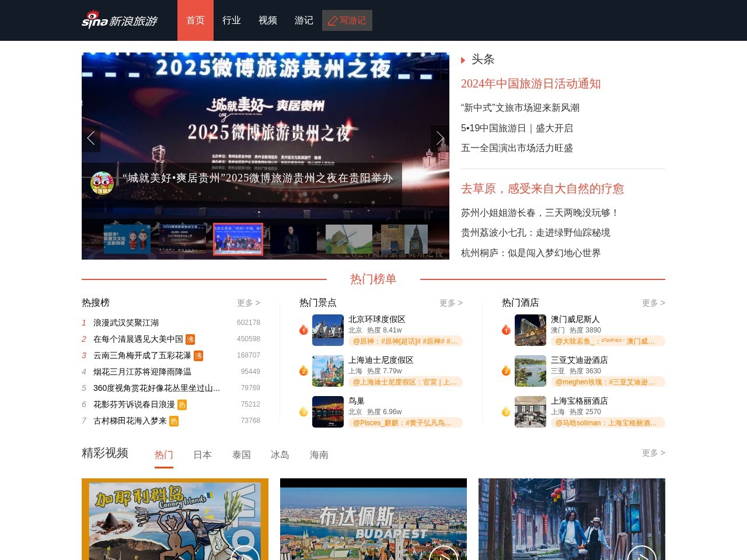Click the rank-1 flame icon in 热门景点

[x=303, y=330]
